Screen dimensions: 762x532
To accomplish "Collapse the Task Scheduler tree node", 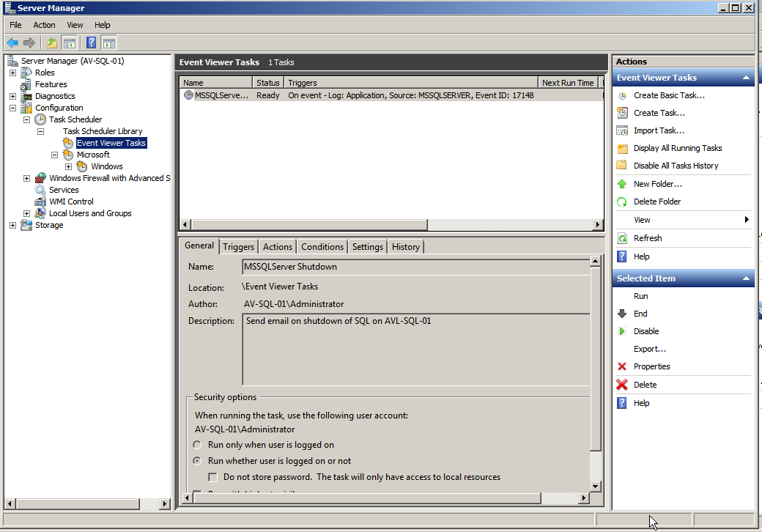I will tap(26, 119).
